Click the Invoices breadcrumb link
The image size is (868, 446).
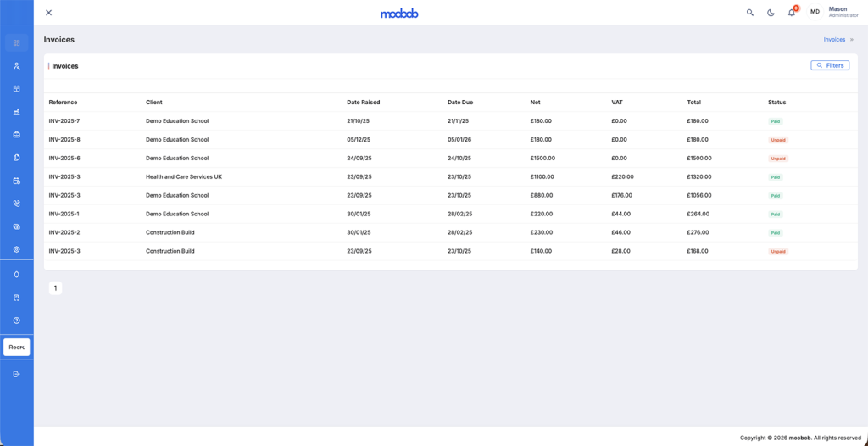click(x=834, y=40)
